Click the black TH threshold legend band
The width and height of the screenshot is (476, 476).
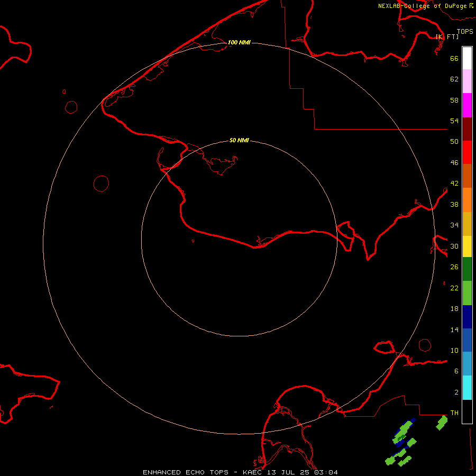click(x=467, y=411)
